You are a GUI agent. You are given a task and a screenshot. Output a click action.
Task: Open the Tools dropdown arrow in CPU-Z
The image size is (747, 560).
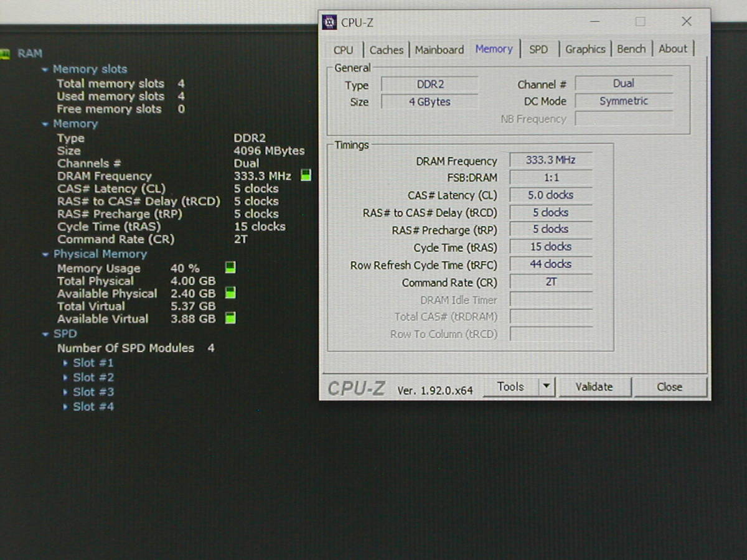(546, 386)
